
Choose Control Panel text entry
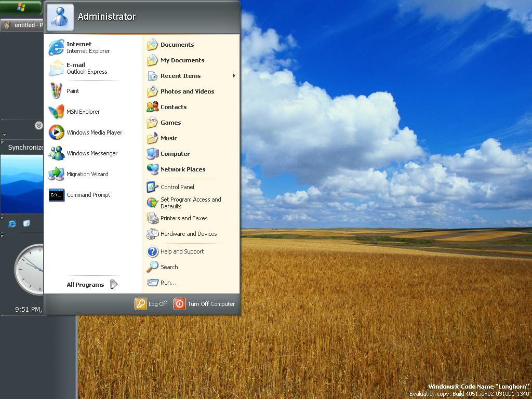(177, 187)
